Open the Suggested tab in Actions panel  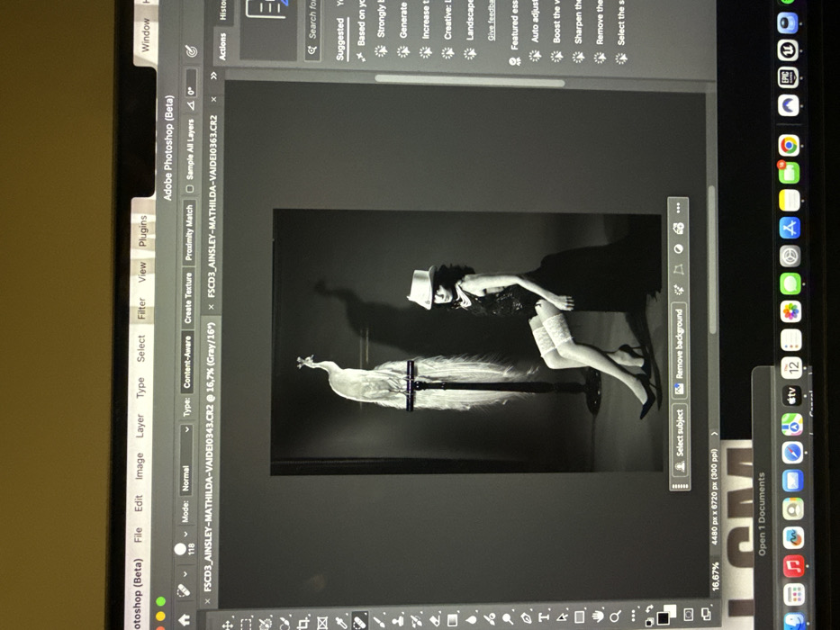[x=340, y=39]
